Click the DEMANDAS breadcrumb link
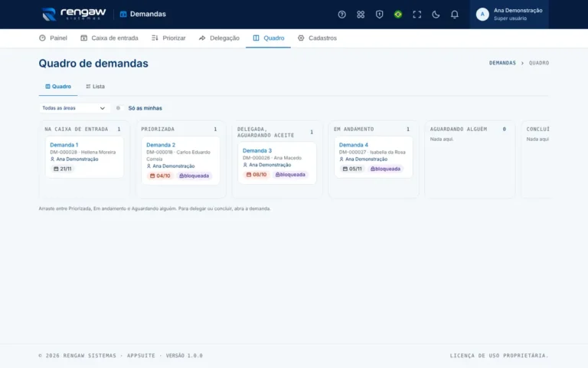 pos(502,63)
